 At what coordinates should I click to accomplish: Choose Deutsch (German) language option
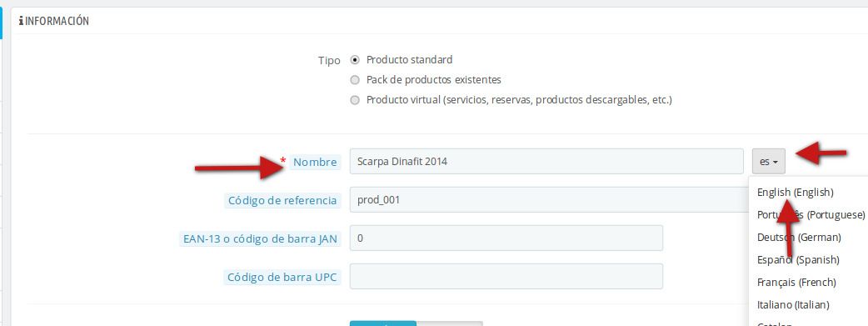(799, 238)
